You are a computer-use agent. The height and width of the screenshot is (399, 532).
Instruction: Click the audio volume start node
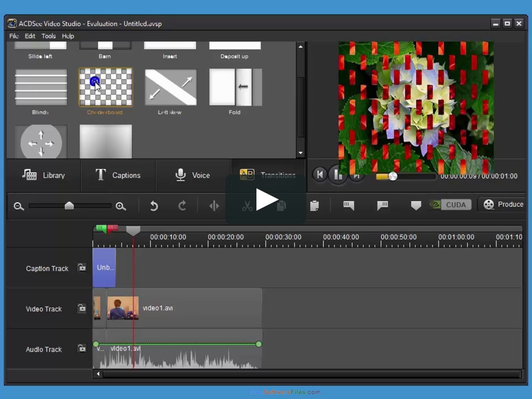[x=96, y=344]
